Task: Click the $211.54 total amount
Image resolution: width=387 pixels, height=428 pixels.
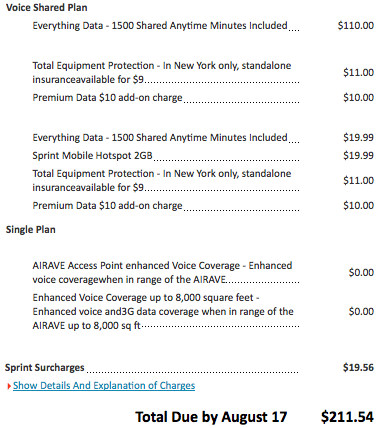Action: coord(347,417)
